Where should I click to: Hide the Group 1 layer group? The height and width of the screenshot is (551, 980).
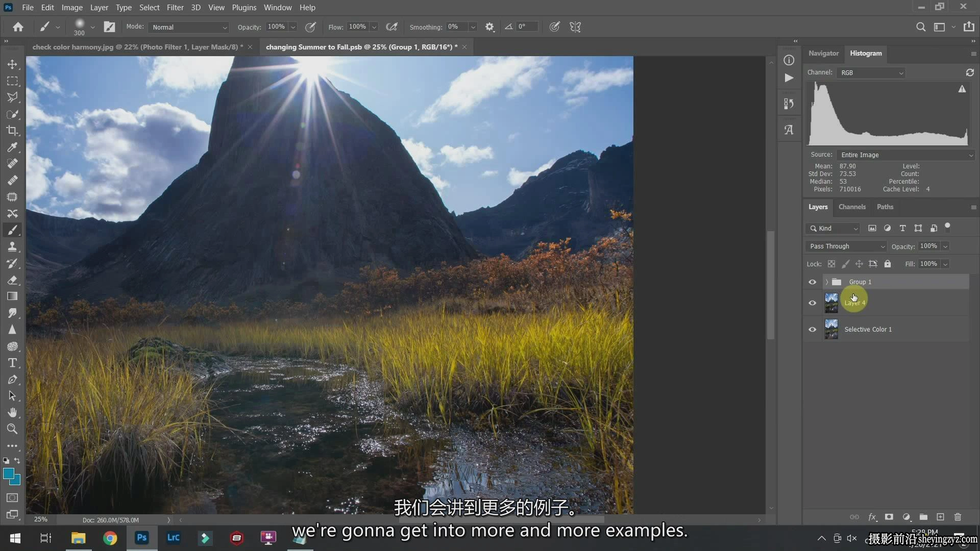(x=812, y=282)
